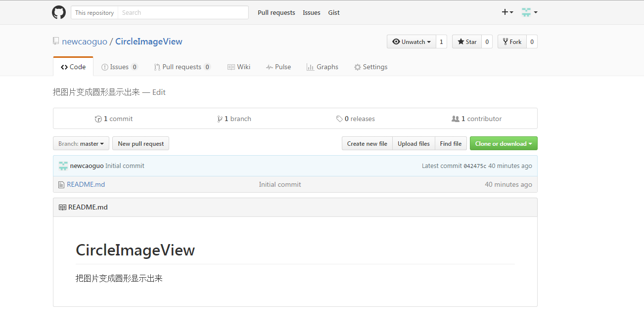The image size is (644, 335).
Task: Fork the CircleImageView repository
Action: click(512, 42)
